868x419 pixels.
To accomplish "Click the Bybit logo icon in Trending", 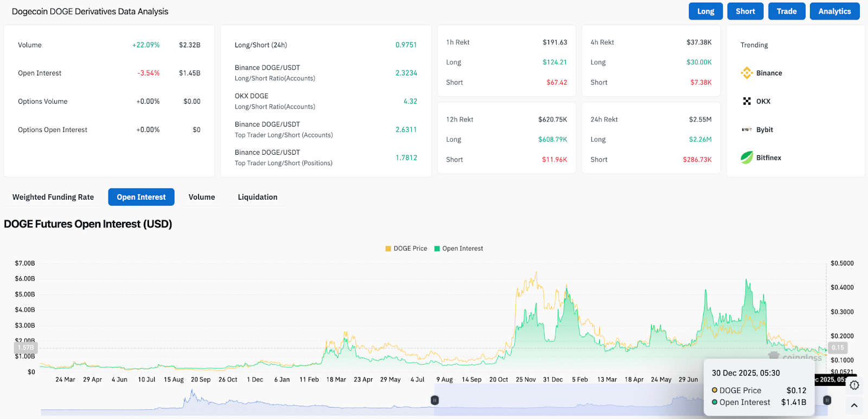I will coord(746,130).
